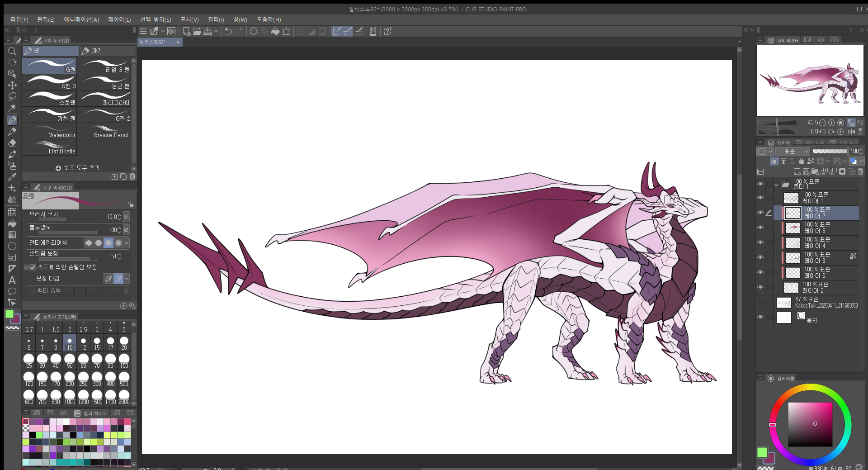Click 보조 도구 추가 button
The width and height of the screenshot is (868, 470).
78,168
